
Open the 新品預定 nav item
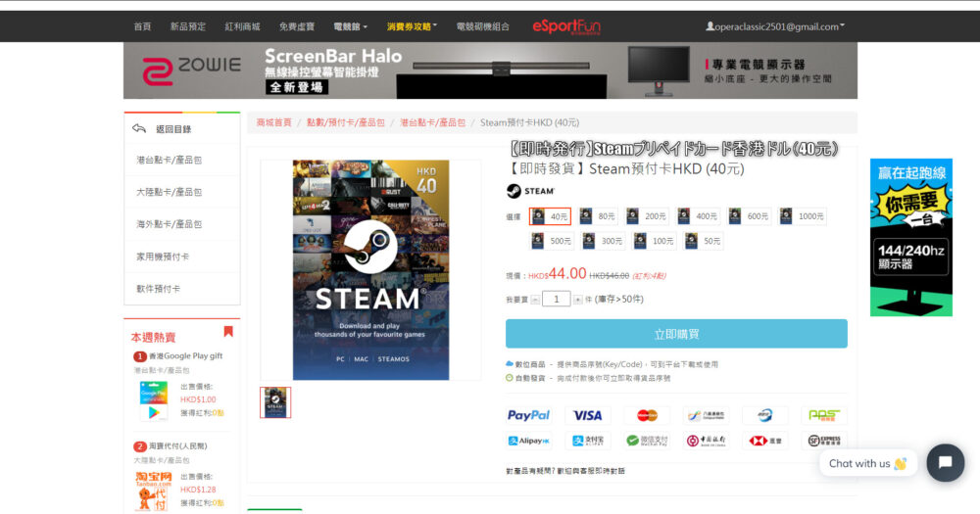coord(188,26)
